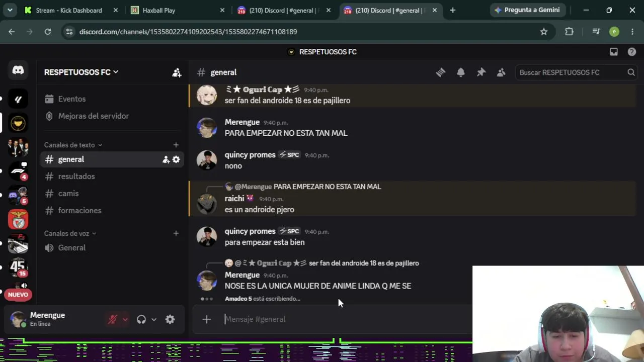The image size is (644, 362).
Task: Create a new voice channel
Action: point(176,233)
